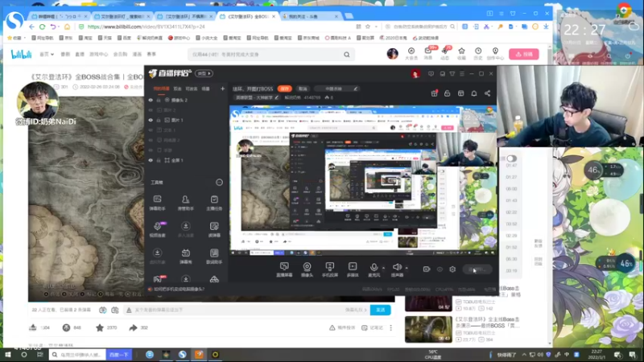
Task: Click the bell notification icon in streaming tool
Action: [x=474, y=93]
